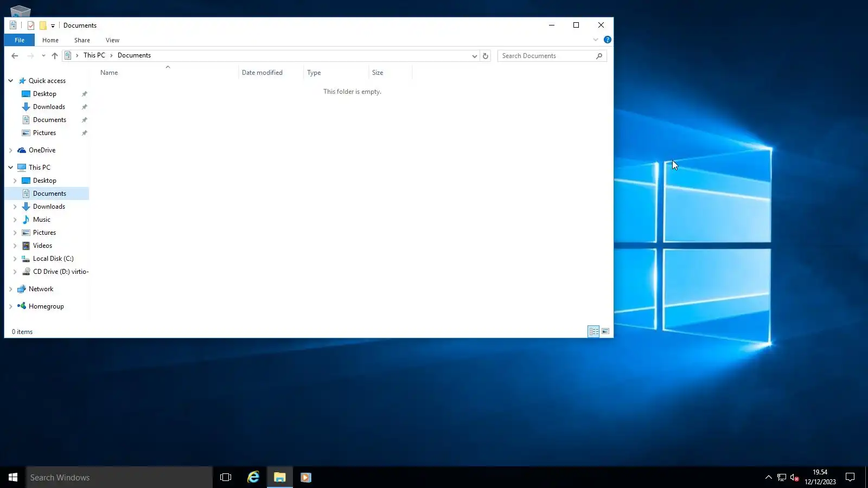The height and width of the screenshot is (488, 868).
Task: Open Pictures under Quick access
Action: pos(44,133)
